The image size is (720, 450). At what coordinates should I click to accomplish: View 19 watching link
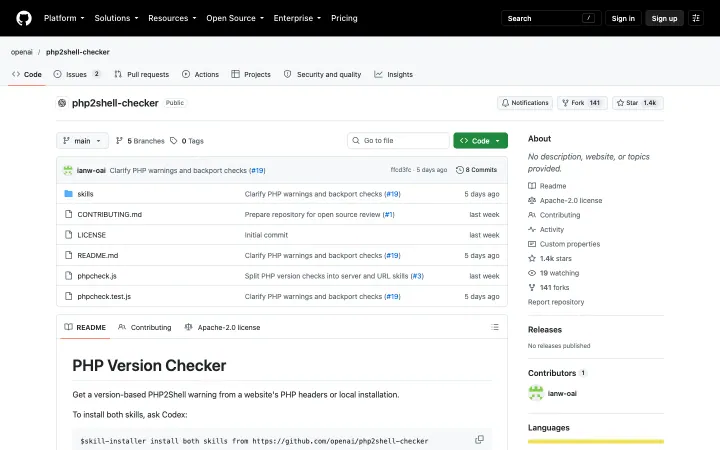[554, 273]
